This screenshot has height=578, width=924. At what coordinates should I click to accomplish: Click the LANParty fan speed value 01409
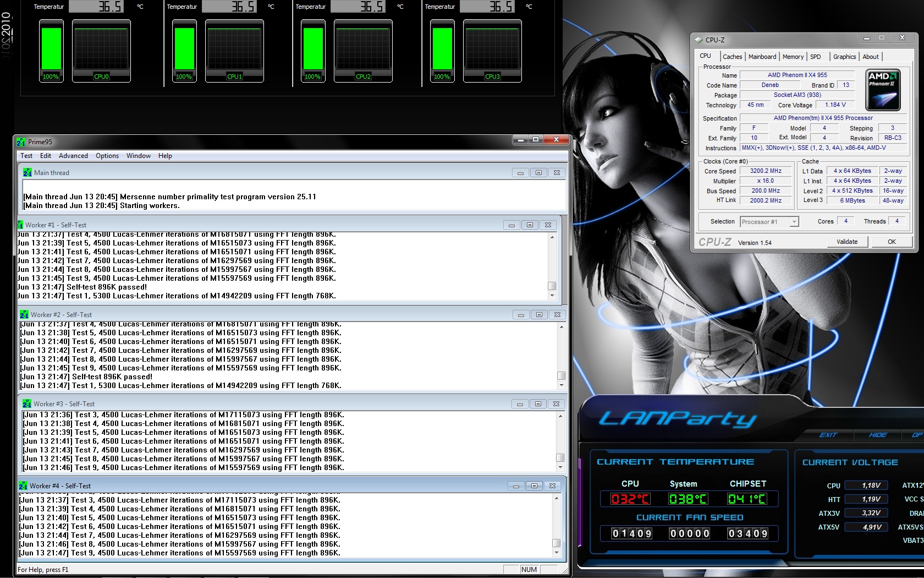pyautogui.click(x=632, y=533)
